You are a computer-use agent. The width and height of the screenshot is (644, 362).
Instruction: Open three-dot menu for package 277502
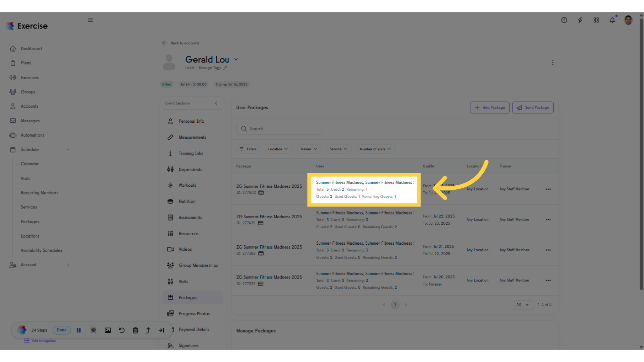tap(548, 189)
